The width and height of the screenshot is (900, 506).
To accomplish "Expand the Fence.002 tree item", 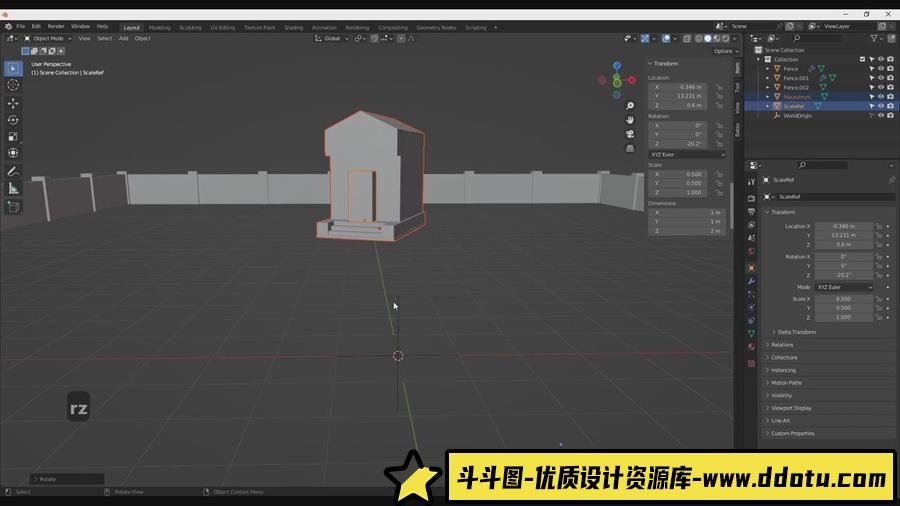I will pyautogui.click(x=767, y=87).
